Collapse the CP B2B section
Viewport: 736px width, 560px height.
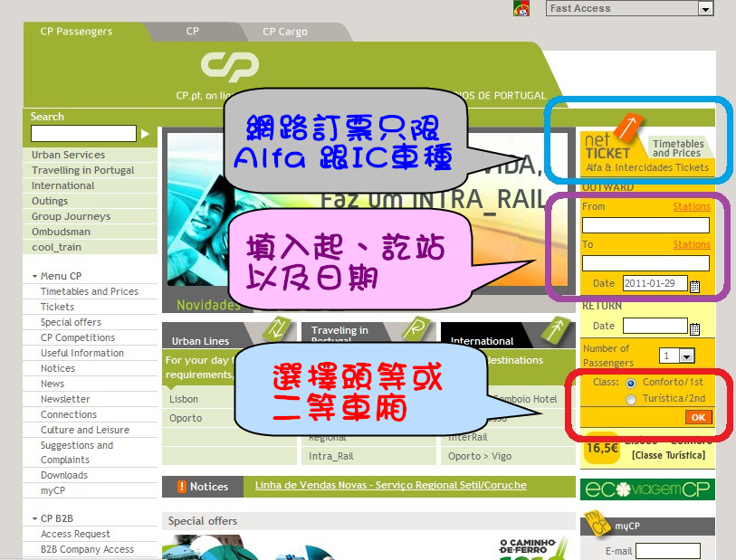pos(34,518)
